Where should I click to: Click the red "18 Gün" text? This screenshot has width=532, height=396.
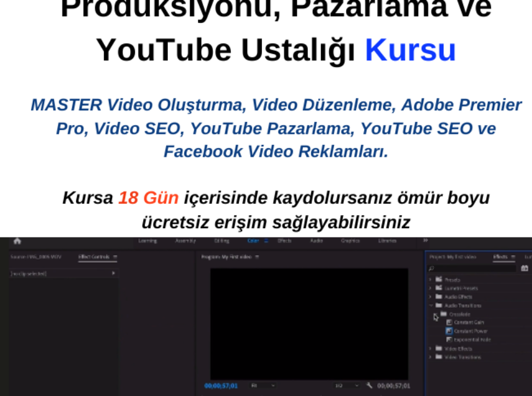149,198
